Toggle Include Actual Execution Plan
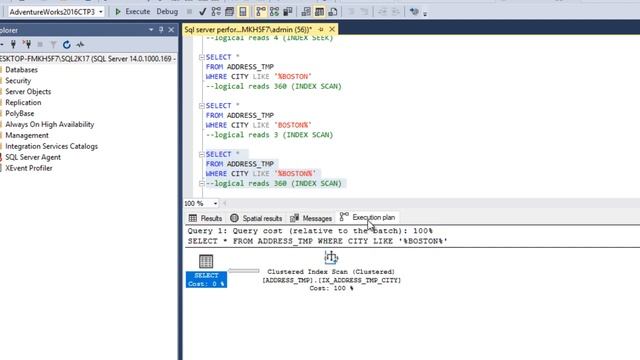This screenshot has width=640, height=360. pyautogui.click(x=260, y=12)
